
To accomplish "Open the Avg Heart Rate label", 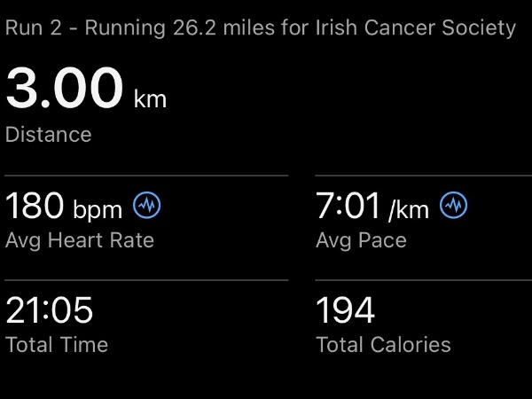I will [80, 239].
